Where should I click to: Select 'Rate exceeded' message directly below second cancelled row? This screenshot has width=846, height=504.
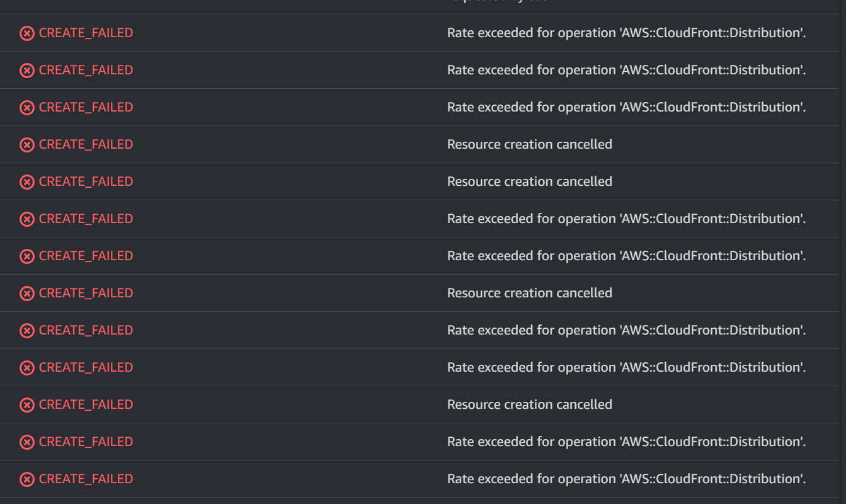627,219
